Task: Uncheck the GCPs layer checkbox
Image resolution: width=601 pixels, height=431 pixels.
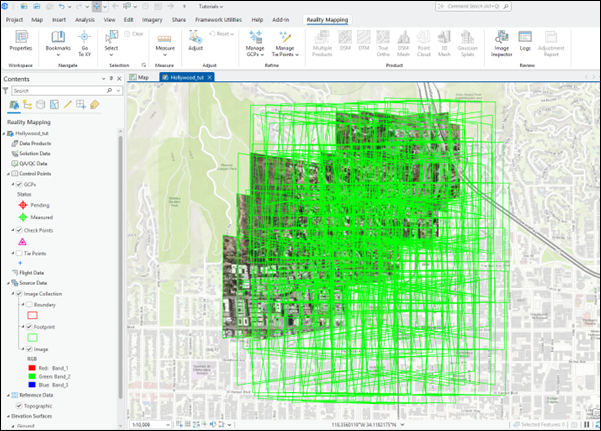Action: pos(19,184)
